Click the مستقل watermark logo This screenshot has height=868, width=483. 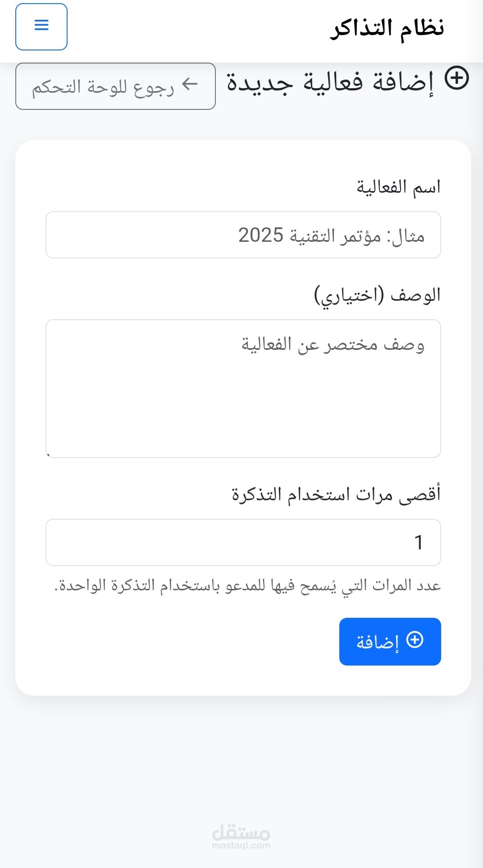tap(241, 832)
